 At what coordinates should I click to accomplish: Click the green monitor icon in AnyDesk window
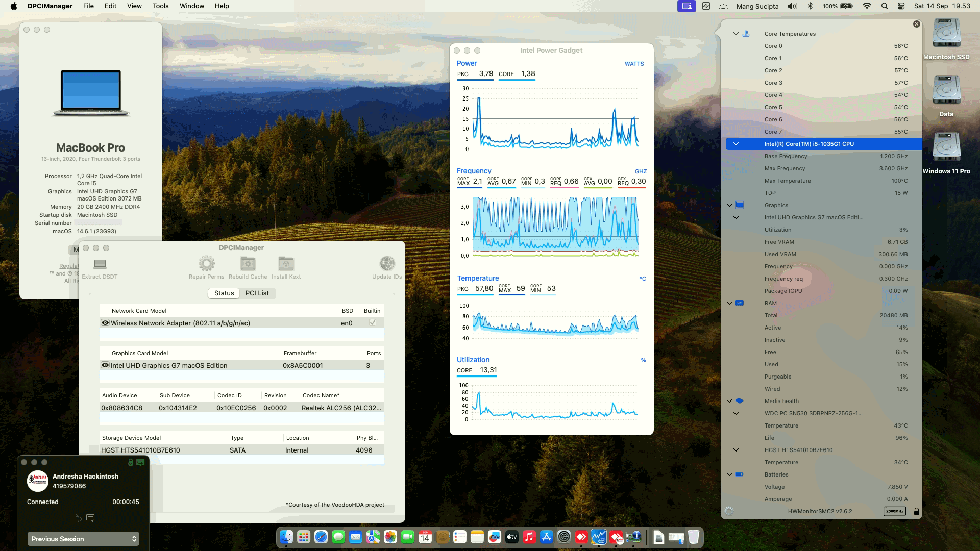coord(140,462)
